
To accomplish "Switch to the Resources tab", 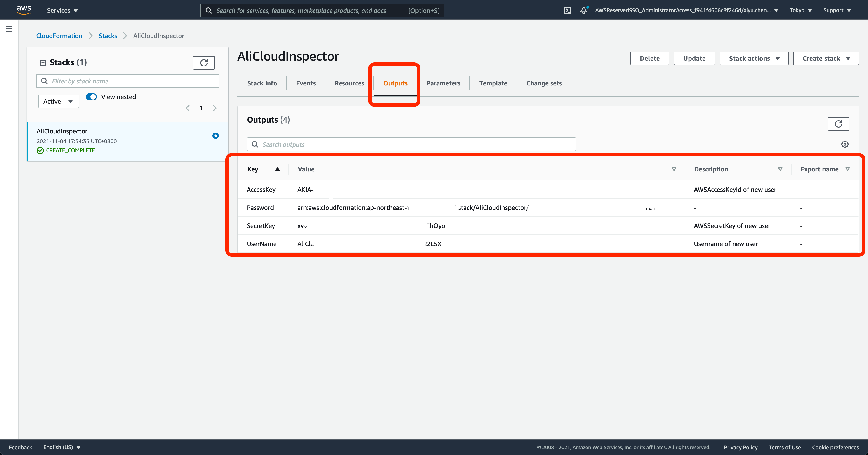I will pos(349,83).
